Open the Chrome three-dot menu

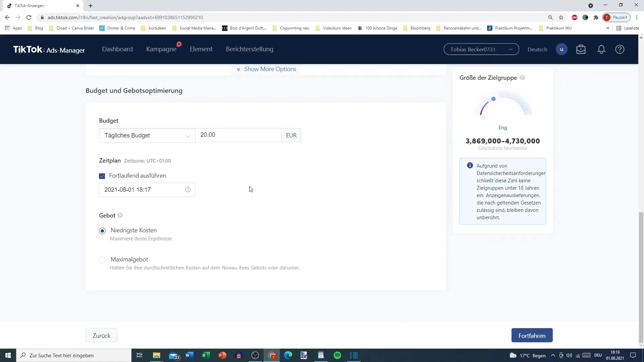637,17
